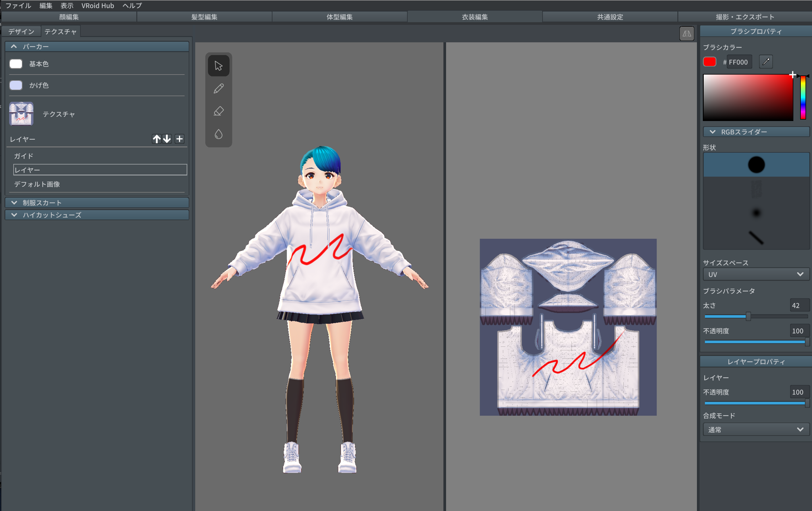Viewport: 812px width, 511px height.
Task: Click the 基本色 white color swatch
Action: point(16,64)
